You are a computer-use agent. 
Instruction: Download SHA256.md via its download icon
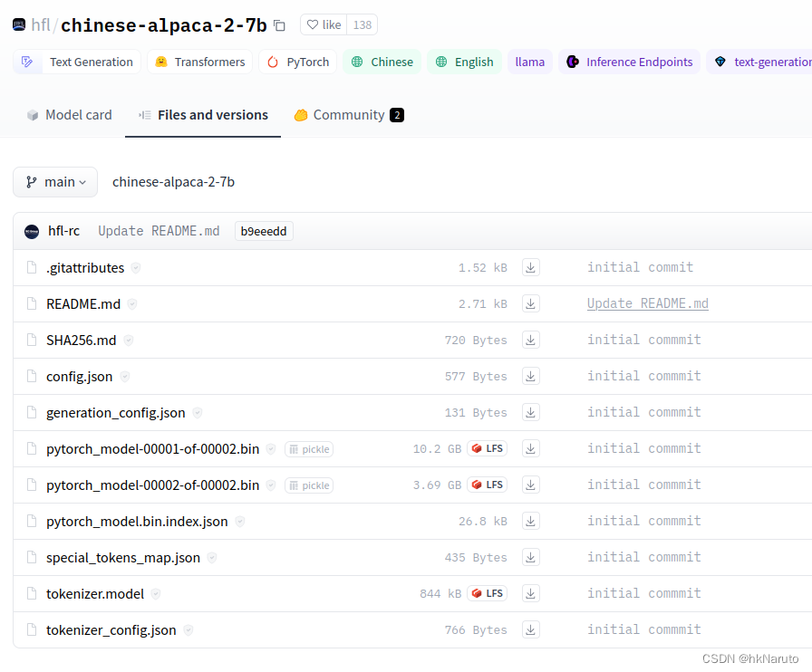[530, 340]
